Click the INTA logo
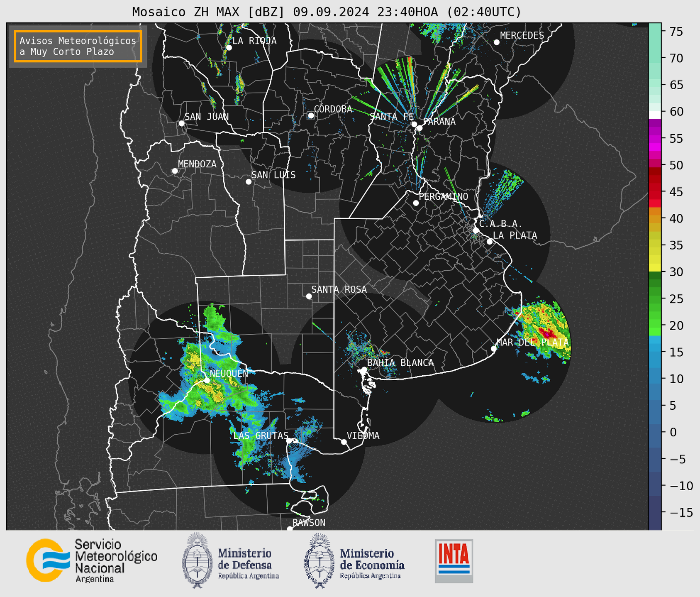 pos(454,561)
